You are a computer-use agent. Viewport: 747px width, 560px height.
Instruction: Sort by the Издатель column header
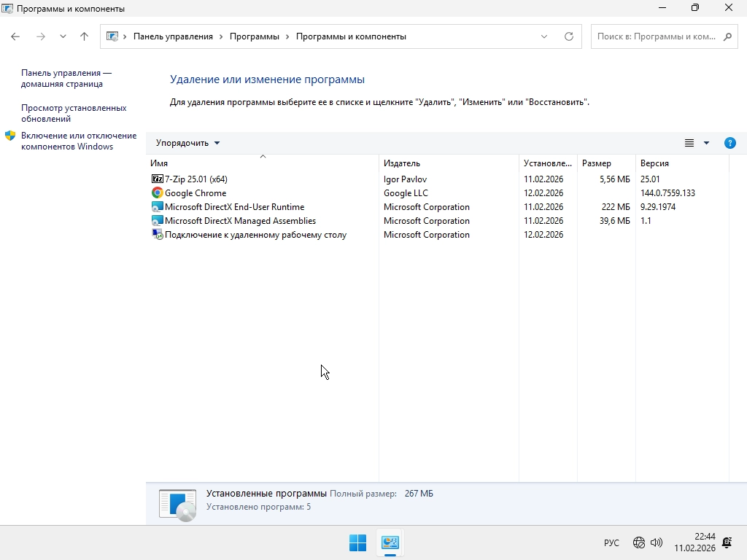(x=449, y=163)
